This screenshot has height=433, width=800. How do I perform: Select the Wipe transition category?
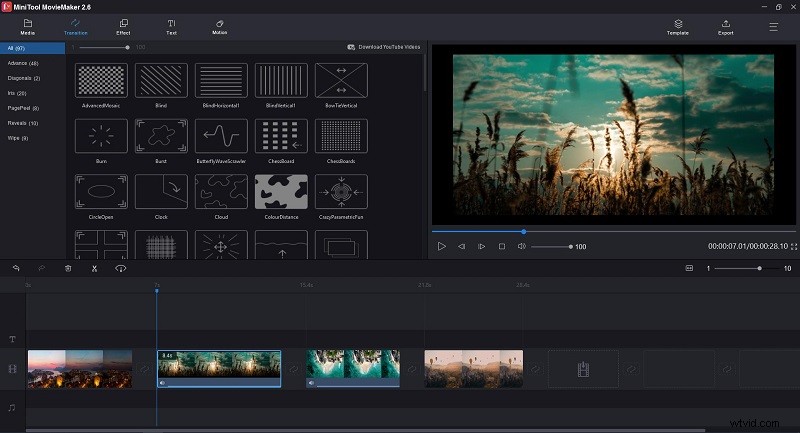click(x=18, y=138)
